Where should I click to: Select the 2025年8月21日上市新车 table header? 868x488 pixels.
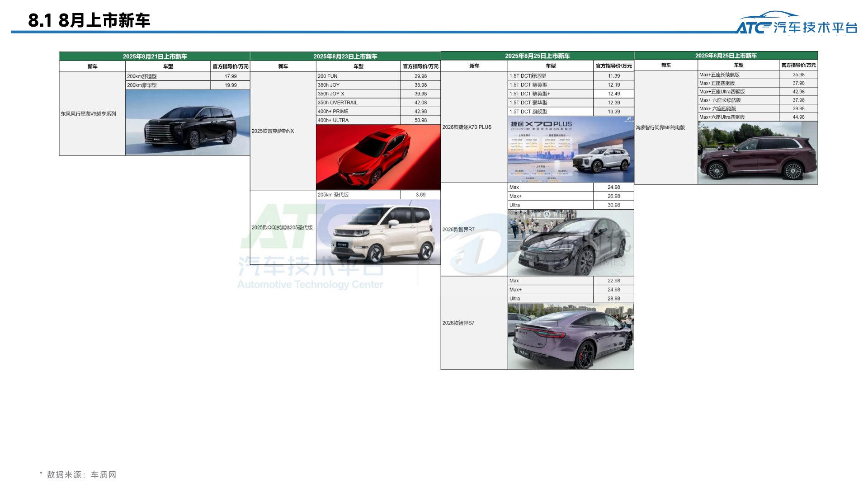(155, 56)
